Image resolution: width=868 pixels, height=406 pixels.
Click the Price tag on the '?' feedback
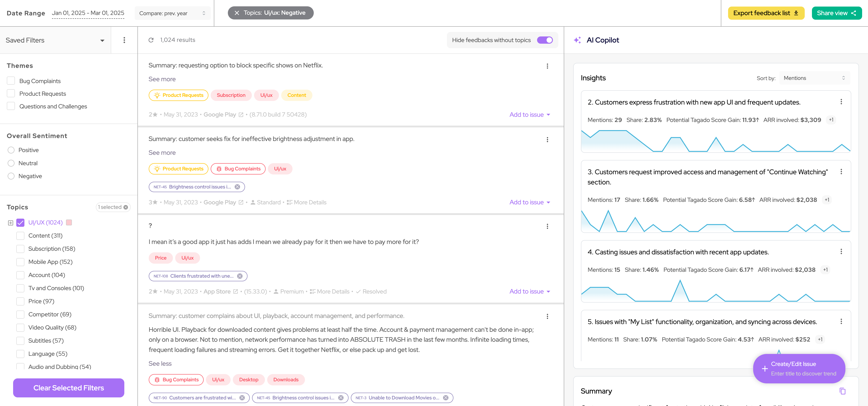click(x=160, y=258)
